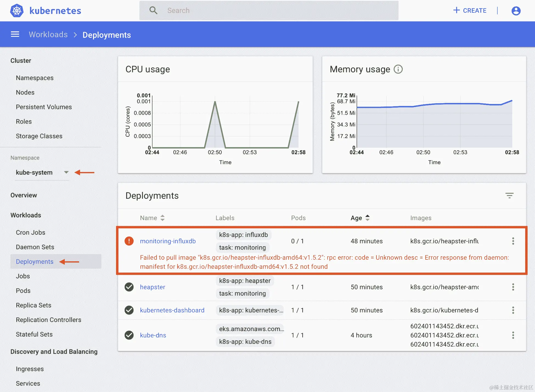Go to Nodes under Cluster
535x392 pixels.
[x=25, y=93]
